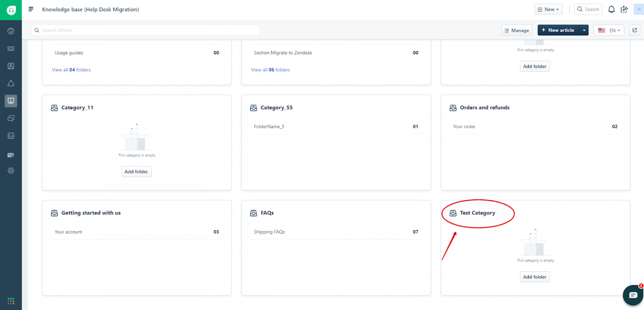Click the Manage button
This screenshot has height=310, width=644.
517,30
